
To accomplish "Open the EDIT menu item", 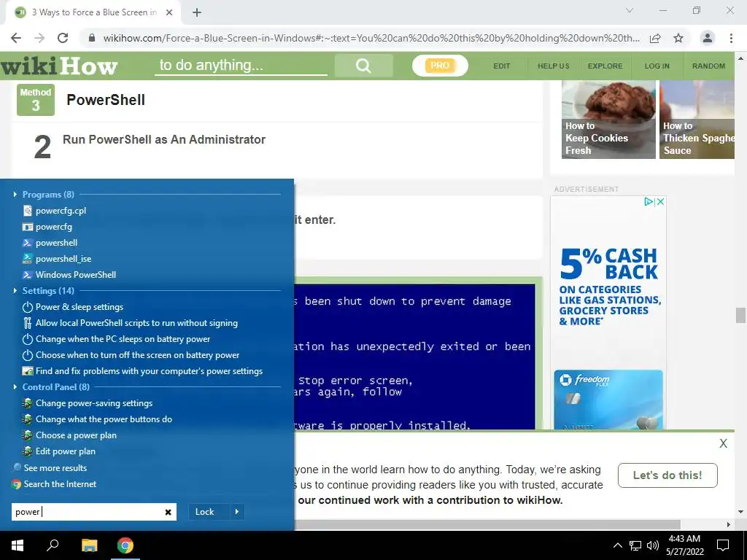I will 502,66.
